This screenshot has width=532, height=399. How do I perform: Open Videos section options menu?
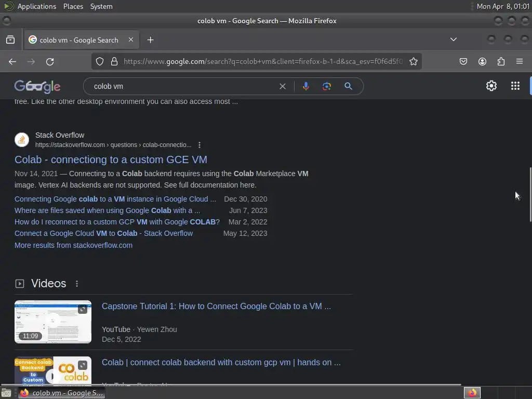point(77,284)
